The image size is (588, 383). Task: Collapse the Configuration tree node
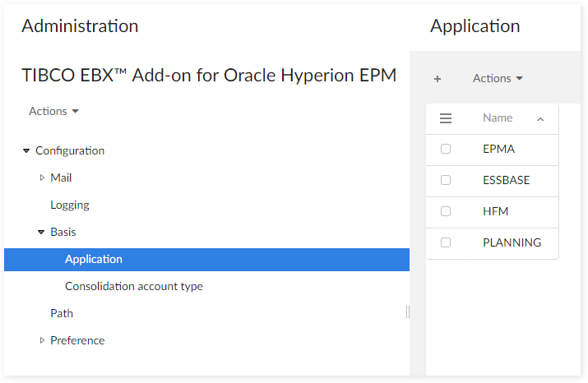point(26,151)
